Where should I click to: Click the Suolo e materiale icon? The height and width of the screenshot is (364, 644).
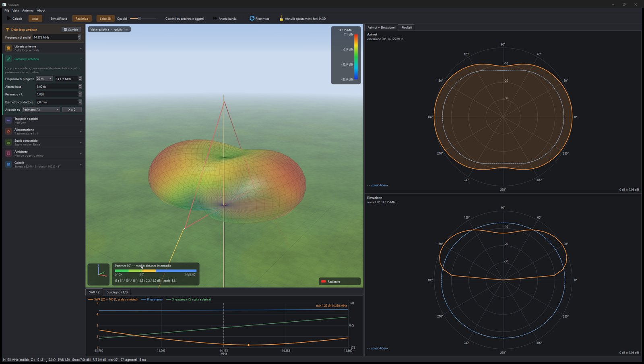tap(8, 143)
